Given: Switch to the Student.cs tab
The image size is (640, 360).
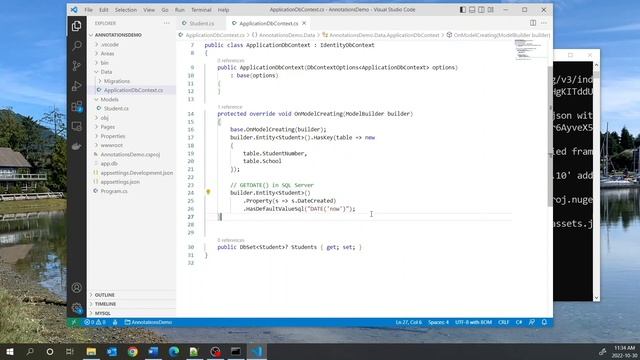Looking at the screenshot, I should click(202, 23).
